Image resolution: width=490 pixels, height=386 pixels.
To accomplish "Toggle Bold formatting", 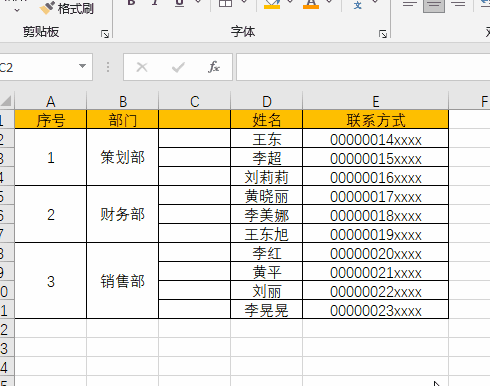I will tap(131, 3).
